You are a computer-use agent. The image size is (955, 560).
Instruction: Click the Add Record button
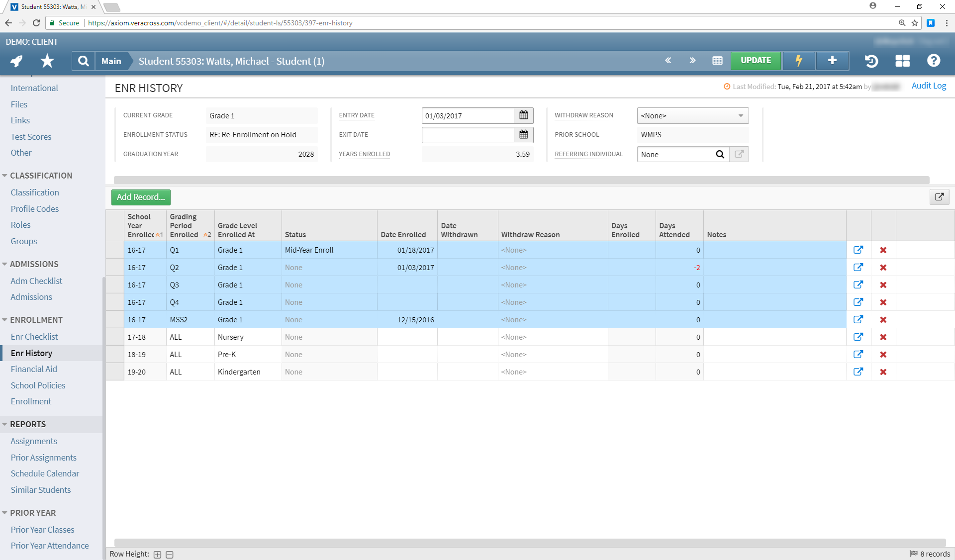141,197
